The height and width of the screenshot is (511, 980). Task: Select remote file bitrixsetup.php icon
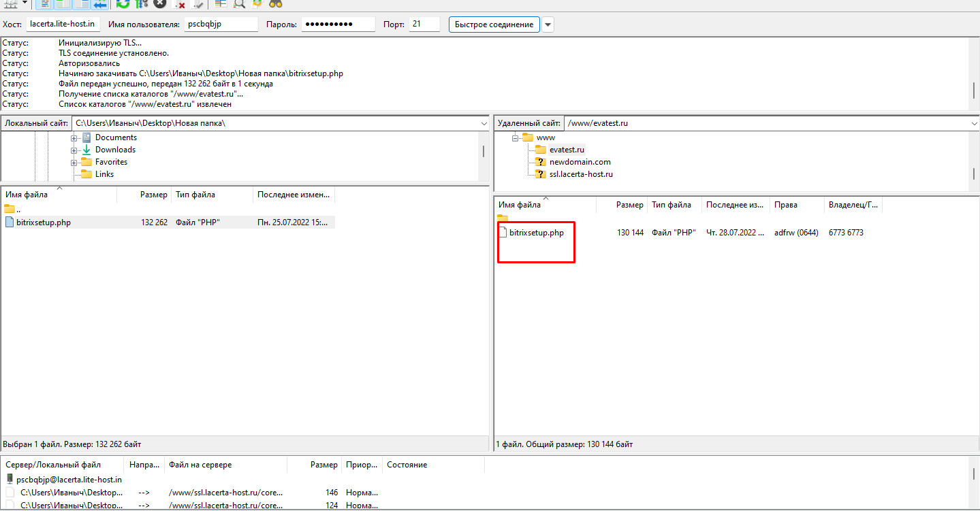[503, 233]
